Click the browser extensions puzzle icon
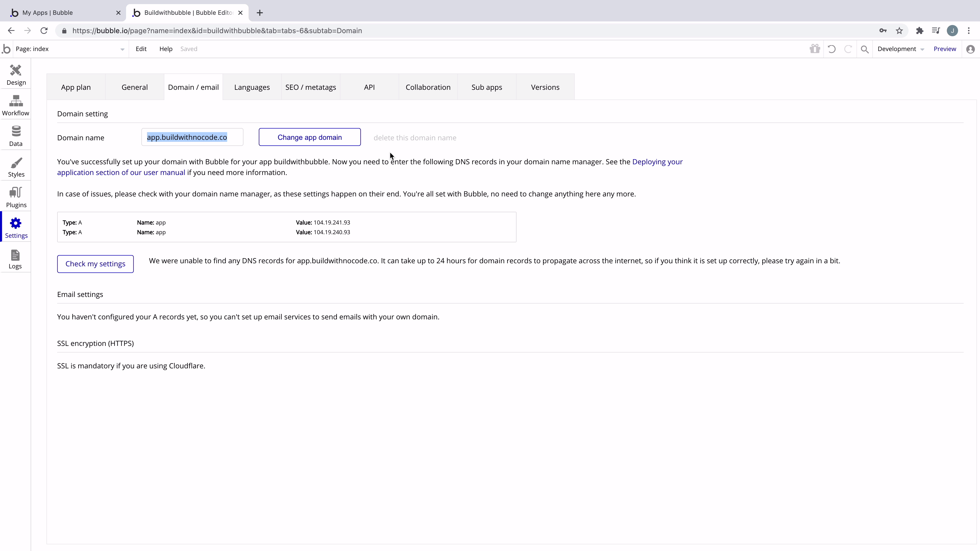Screen dimensions: 980x551 [x=920, y=31]
